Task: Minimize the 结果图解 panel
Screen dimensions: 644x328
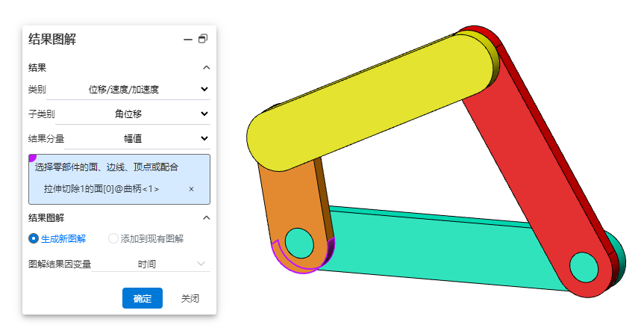Action: (188, 40)
